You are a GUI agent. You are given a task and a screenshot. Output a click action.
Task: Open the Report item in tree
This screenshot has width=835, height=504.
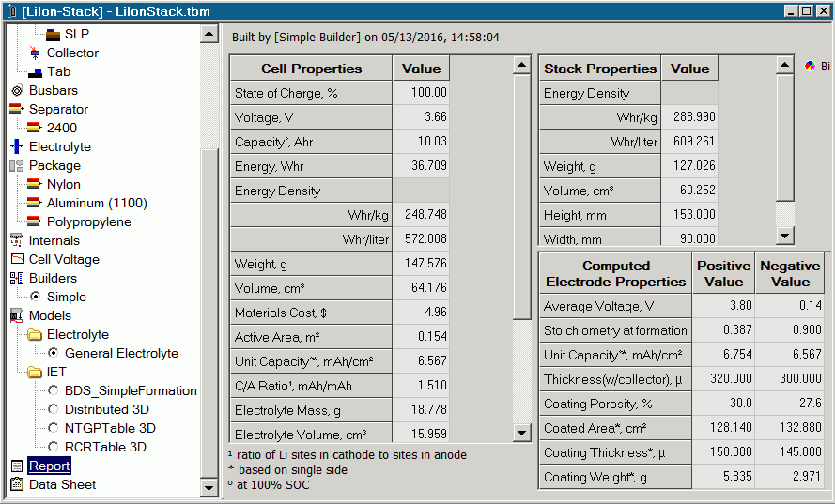click(x=49, y=466)
